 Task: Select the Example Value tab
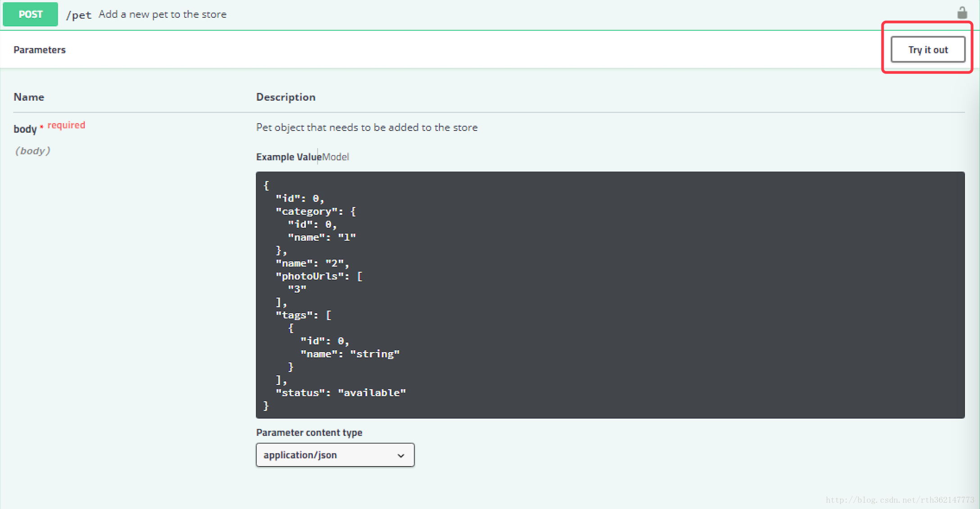[288, 157]
